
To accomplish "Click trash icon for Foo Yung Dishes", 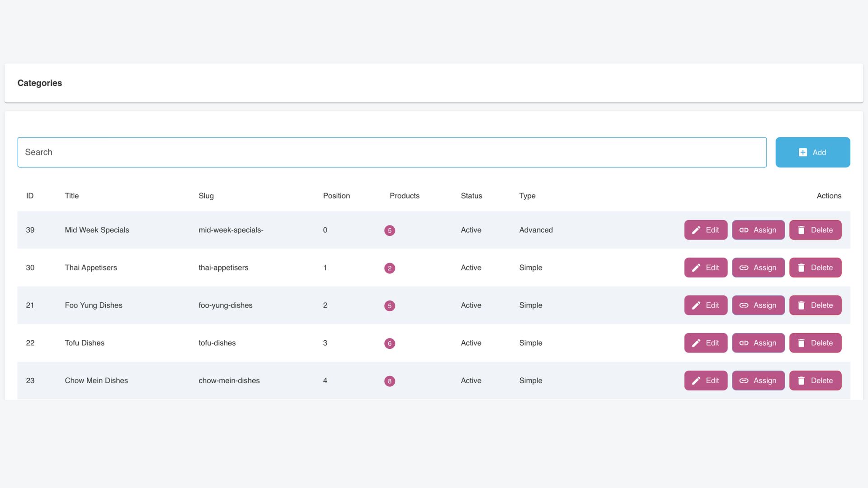I will point(801,305).
